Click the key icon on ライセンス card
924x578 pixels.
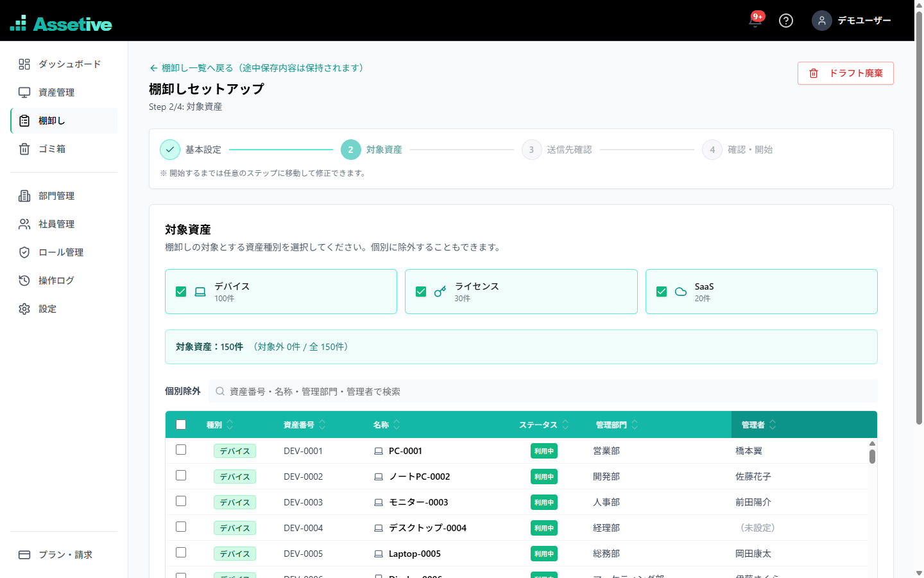point(440,292)
